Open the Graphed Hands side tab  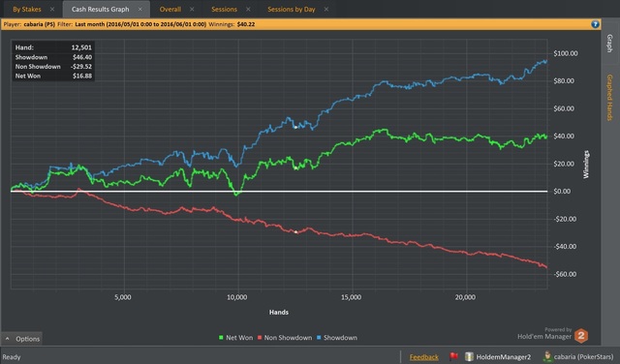pos(609,98)
